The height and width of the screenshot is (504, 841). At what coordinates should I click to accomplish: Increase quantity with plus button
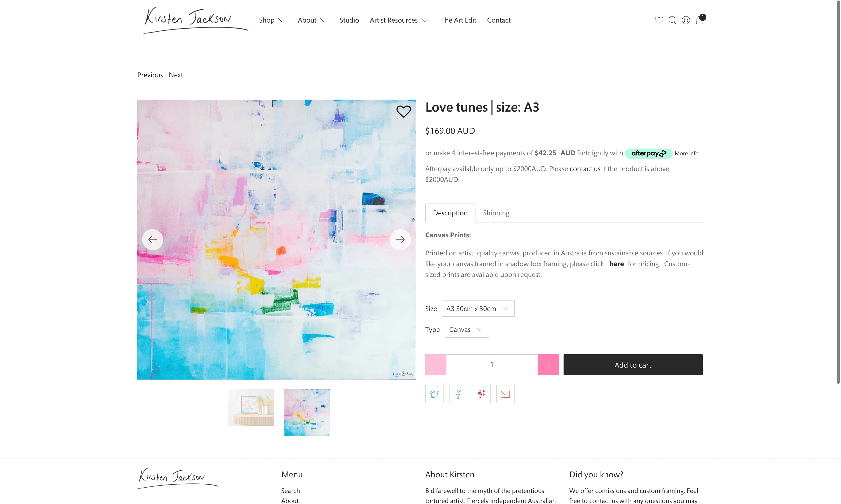pyautogui.click(x=548, y=365)
